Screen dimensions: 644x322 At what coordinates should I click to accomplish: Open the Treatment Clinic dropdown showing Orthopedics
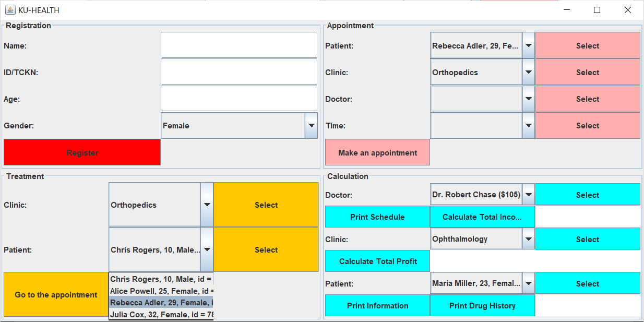pos(161,205)
